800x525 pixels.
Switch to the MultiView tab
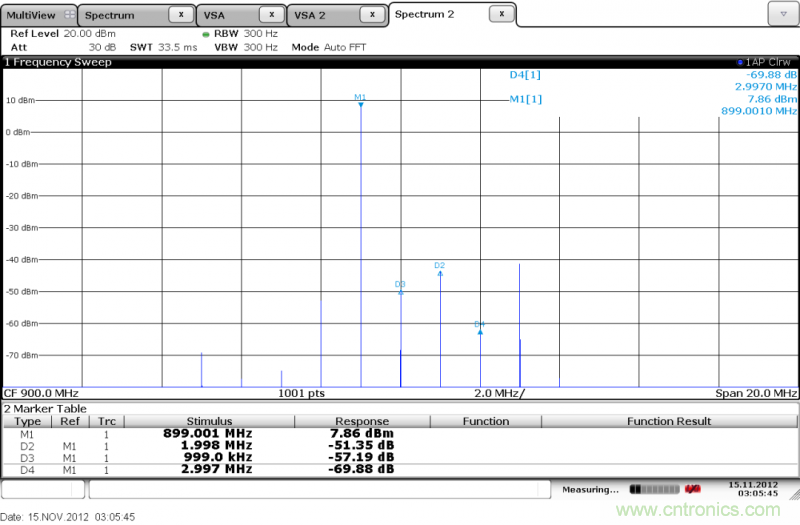tap(32, 15)
